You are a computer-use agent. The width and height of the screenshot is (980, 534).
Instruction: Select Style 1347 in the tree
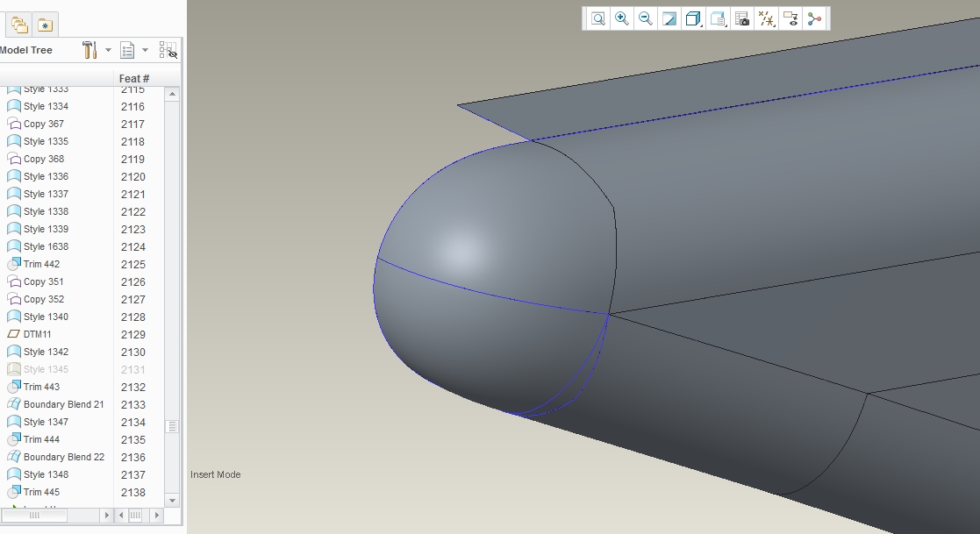pyautogui.click(x=46, y=422)
